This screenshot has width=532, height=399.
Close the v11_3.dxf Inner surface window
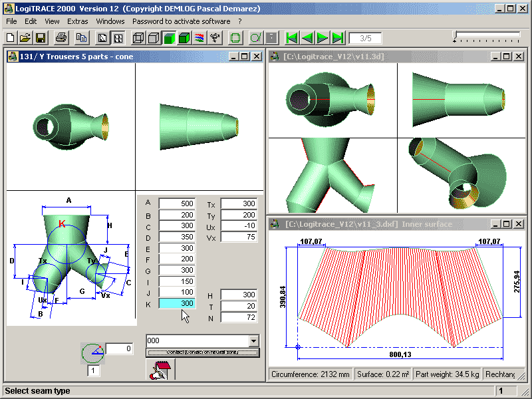pyautogui.click(x=519, y=224)
